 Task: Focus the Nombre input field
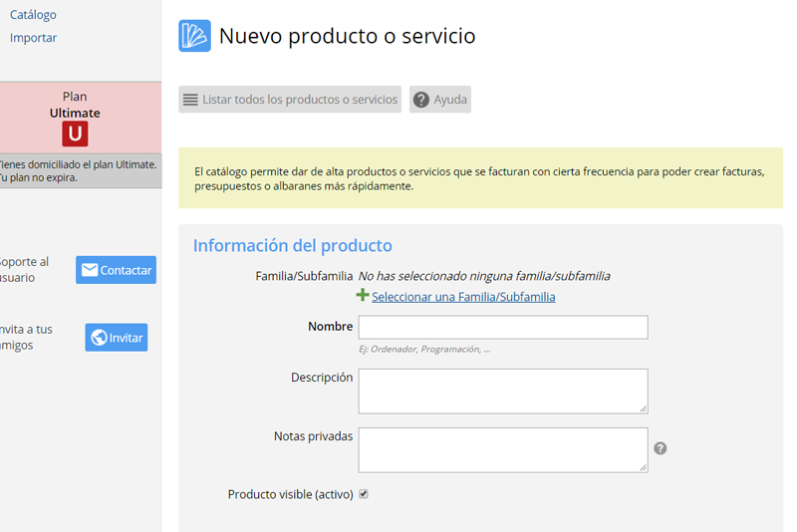503,327
